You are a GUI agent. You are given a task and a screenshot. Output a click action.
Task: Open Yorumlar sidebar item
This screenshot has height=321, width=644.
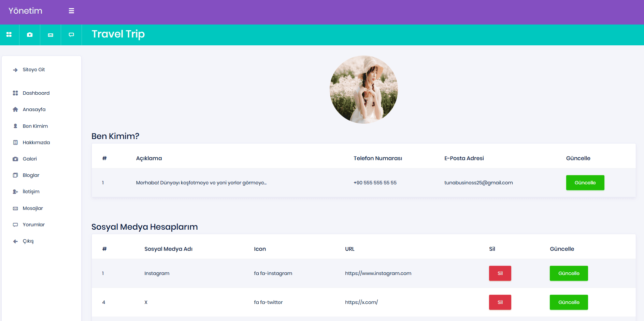[x=34, y=225]
